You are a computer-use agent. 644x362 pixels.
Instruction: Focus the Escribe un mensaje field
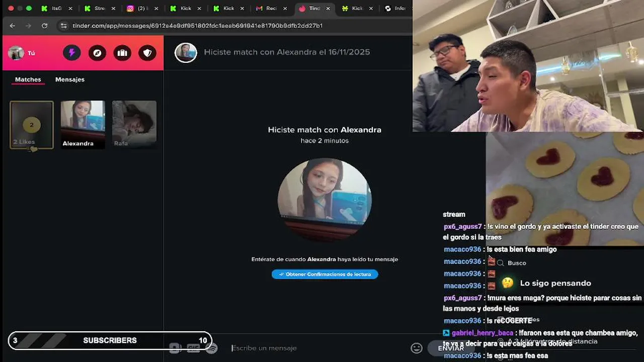click(x=317, y=348)
